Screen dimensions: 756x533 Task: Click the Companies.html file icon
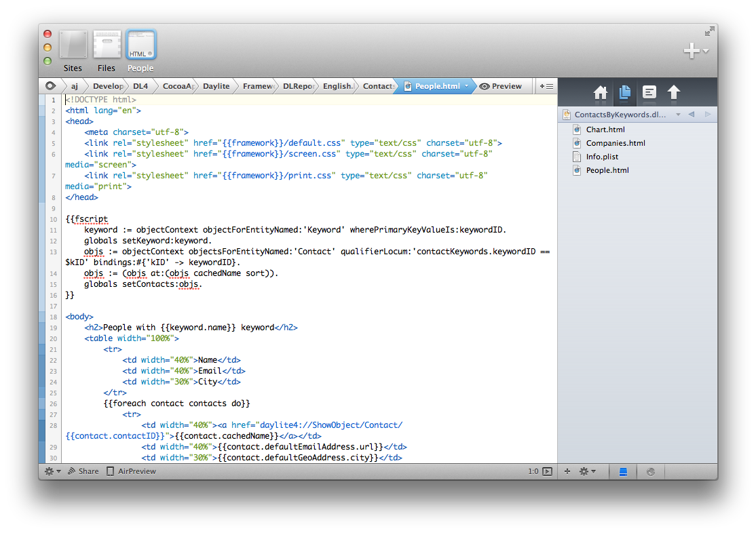click(x=577, y=142)
